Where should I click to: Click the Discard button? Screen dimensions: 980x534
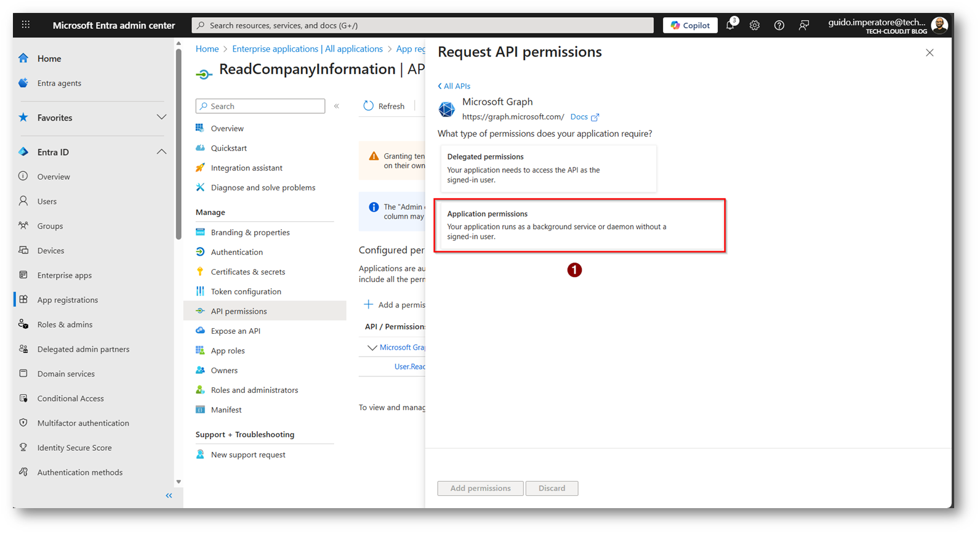pyautogui.click(x=552, y=488)
